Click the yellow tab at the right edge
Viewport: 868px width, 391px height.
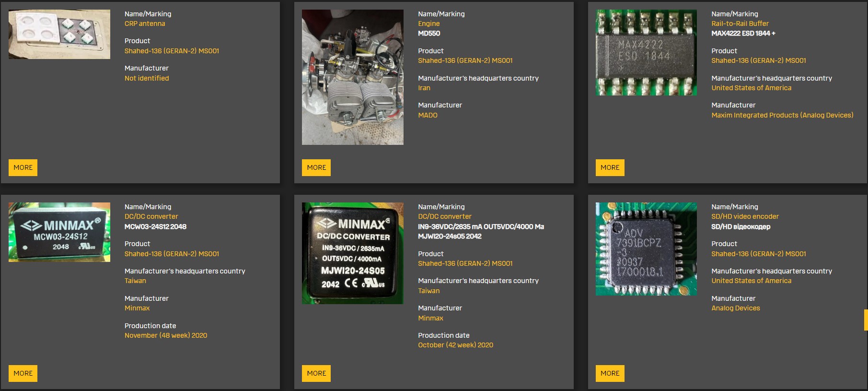(x=866, y=320)
